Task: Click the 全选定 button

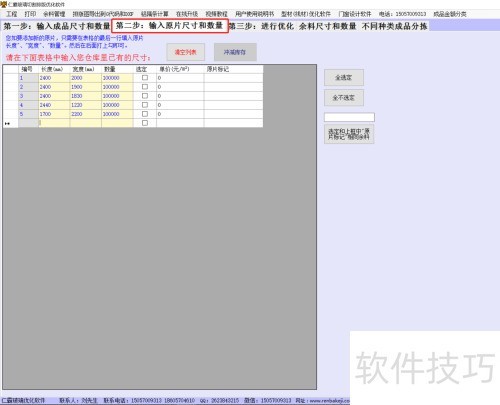Action: click(344, 78)
